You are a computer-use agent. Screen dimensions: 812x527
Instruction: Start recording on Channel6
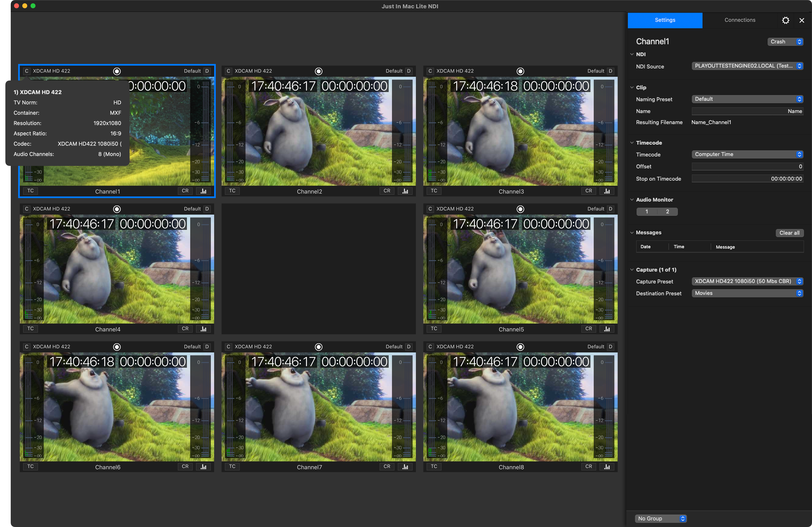(117, 347)
